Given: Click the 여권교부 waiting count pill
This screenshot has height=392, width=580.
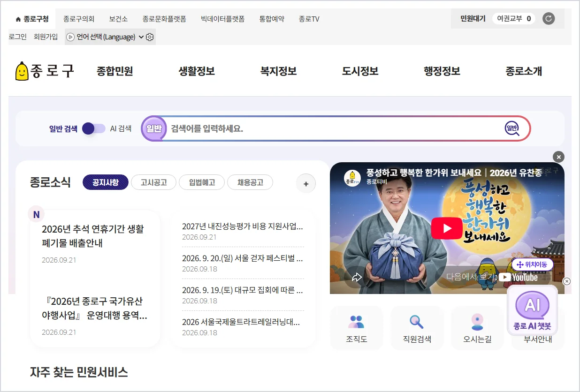Looking at the screenshot, I should 514,19.
